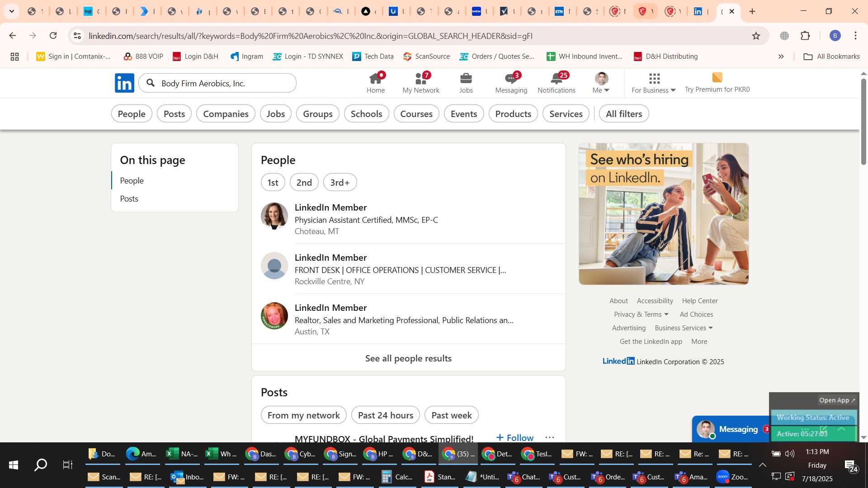
Task: Open Choteau, MT member profile photo
Action: 274,216
